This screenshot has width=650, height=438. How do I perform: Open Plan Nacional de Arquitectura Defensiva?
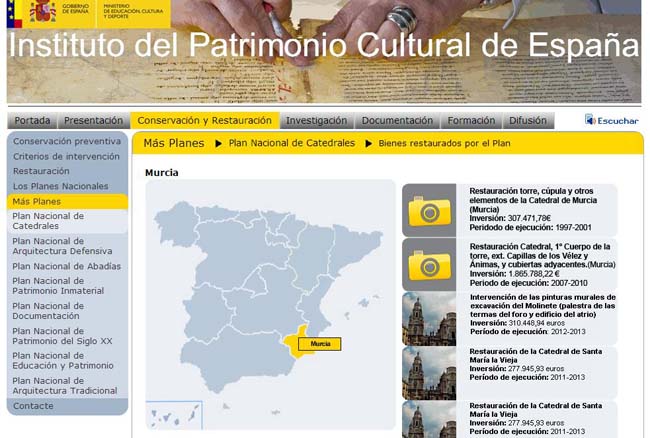62,246
